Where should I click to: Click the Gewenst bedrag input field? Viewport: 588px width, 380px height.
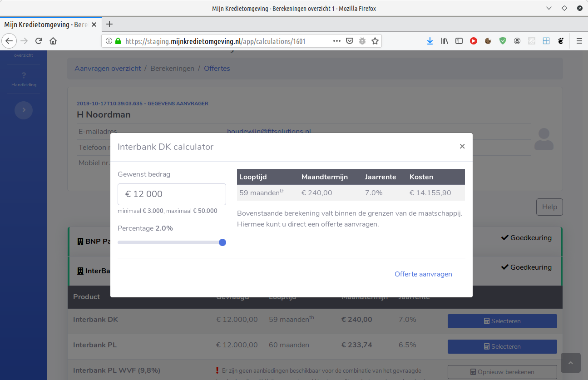(x=172, y=194)
